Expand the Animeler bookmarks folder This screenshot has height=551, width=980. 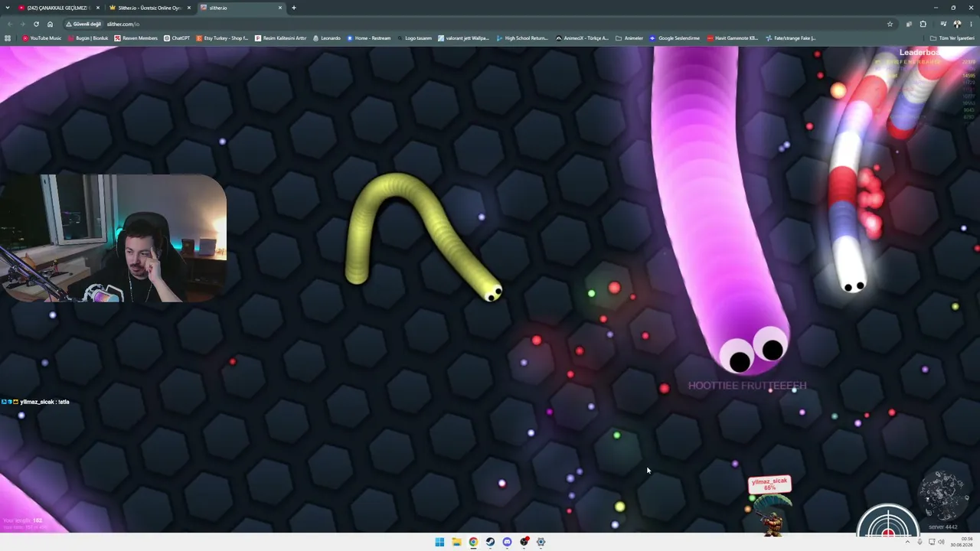coord(629,37)
